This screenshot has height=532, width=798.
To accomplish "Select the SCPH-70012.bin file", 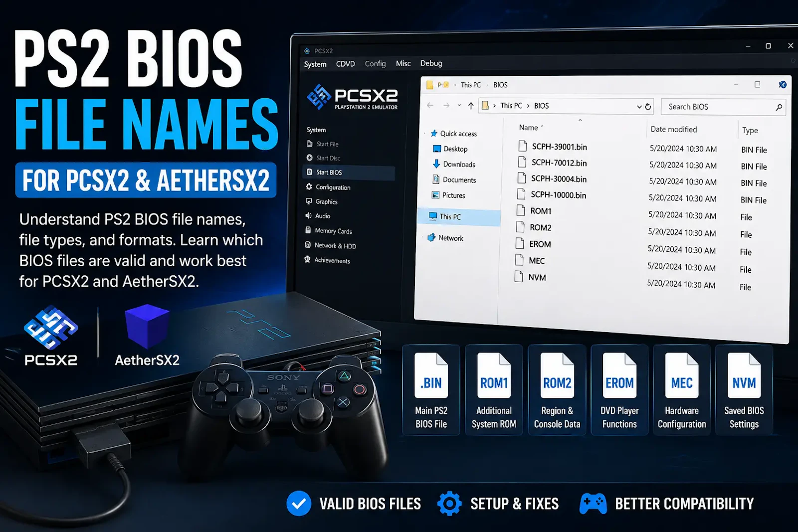I will pyautogui.click(x=552, y=163).
